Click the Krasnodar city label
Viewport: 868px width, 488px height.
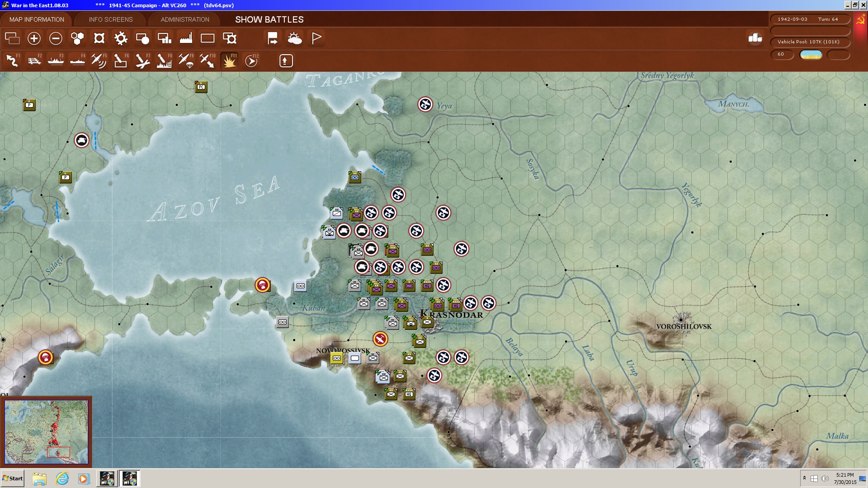pos(452,314)
